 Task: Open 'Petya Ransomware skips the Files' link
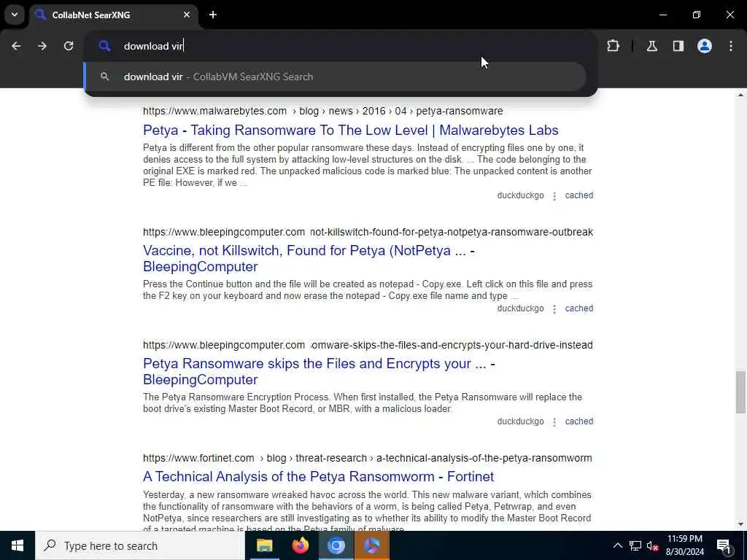(x=319, y=371)
